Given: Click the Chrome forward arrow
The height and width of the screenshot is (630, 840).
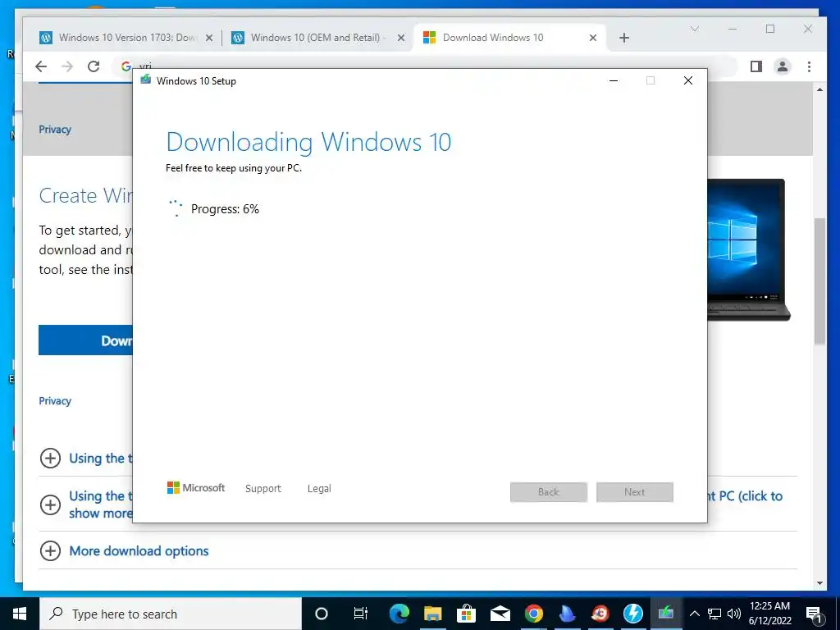Looking at the screenshot, I should point(67,66).
